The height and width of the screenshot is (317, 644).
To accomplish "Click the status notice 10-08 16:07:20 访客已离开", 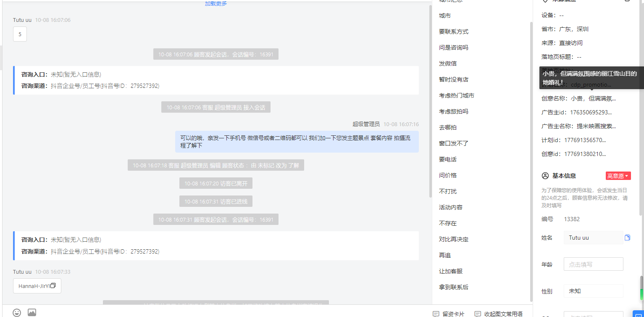I will pyautogui.click(x=216, y=183).
